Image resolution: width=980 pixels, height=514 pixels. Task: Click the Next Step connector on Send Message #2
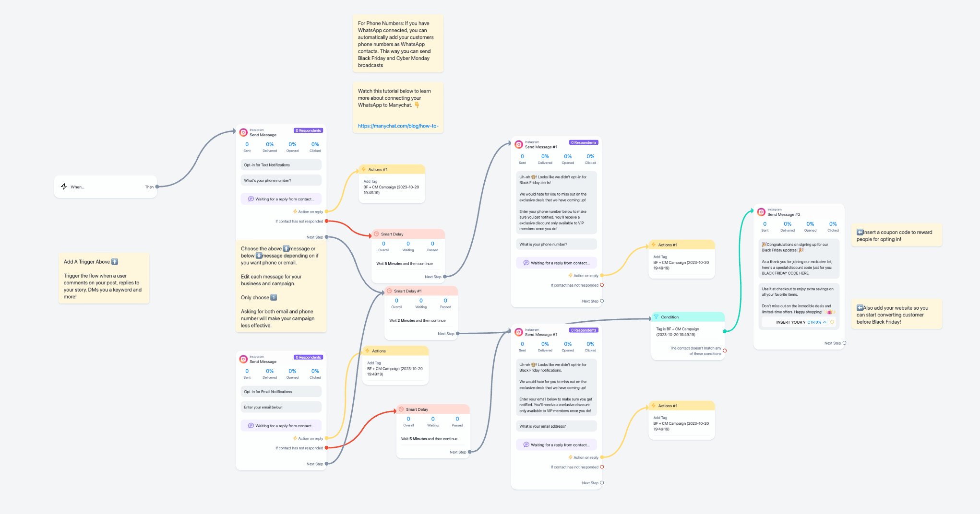[844, 343]
